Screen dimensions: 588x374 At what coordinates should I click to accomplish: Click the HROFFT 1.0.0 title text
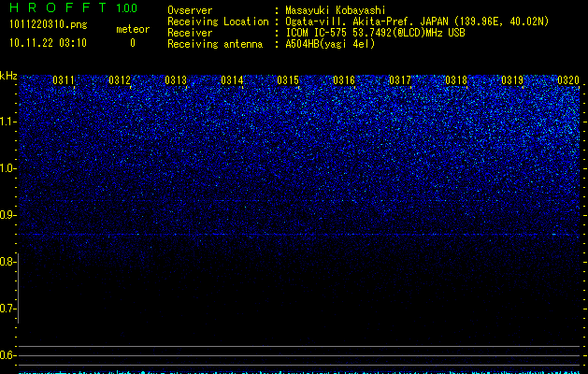pyautogui.click(x=74, y=7)
